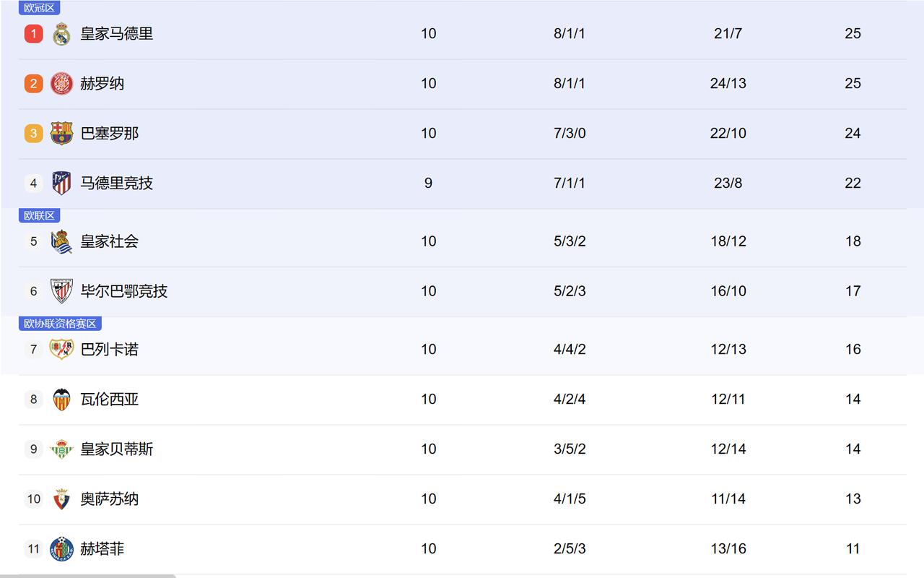Image resolution: width=924 pixels, height=578 pixels.
Task: Click the Girona club crest icon
Action: (61, 84)
